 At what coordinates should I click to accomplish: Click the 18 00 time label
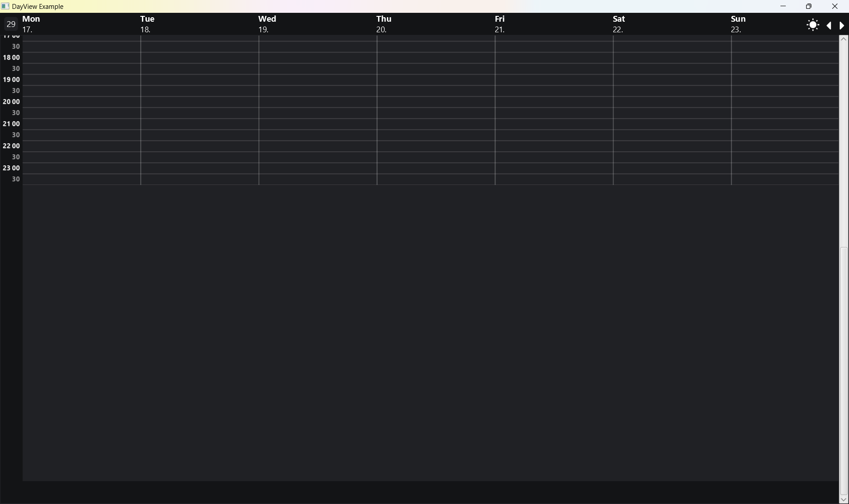click(x=11, y=57)
